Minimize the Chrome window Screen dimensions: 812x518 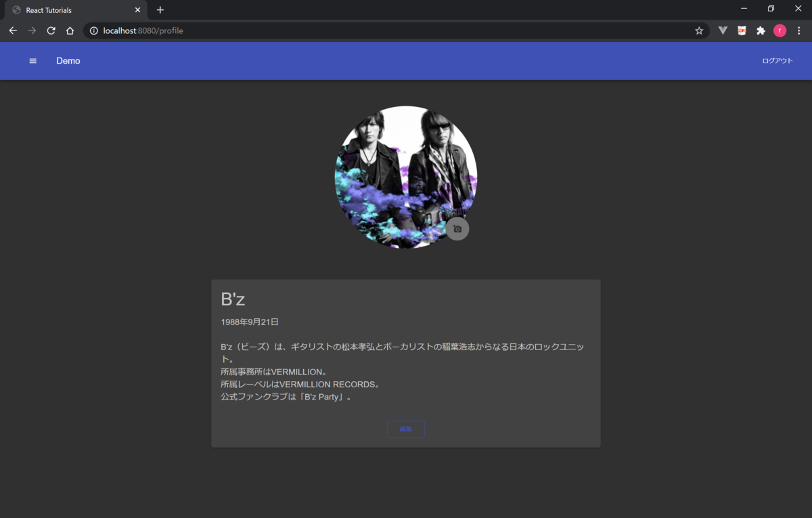tap(744, 9)
